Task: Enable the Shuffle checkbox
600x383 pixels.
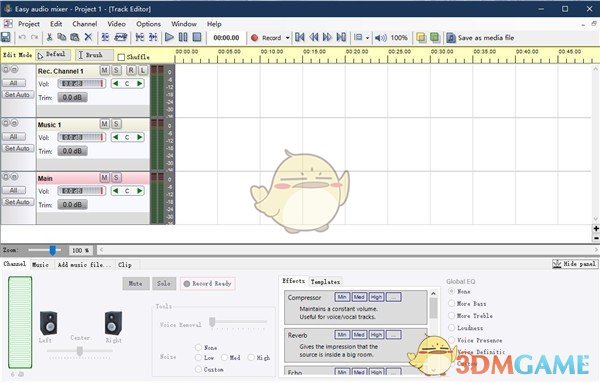Action: point(121,57)
